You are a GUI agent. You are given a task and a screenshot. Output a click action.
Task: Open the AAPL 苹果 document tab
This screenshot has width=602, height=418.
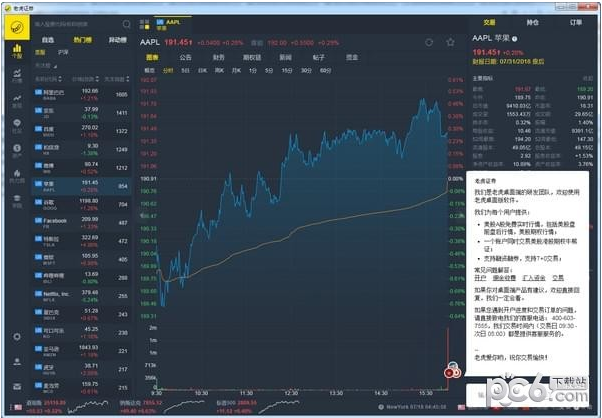pos(172,25)
